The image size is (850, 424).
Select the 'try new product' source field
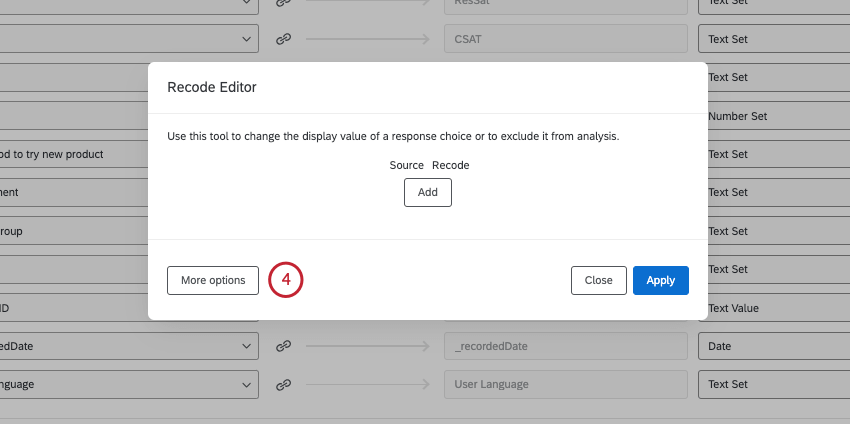[x=70, y=154]
